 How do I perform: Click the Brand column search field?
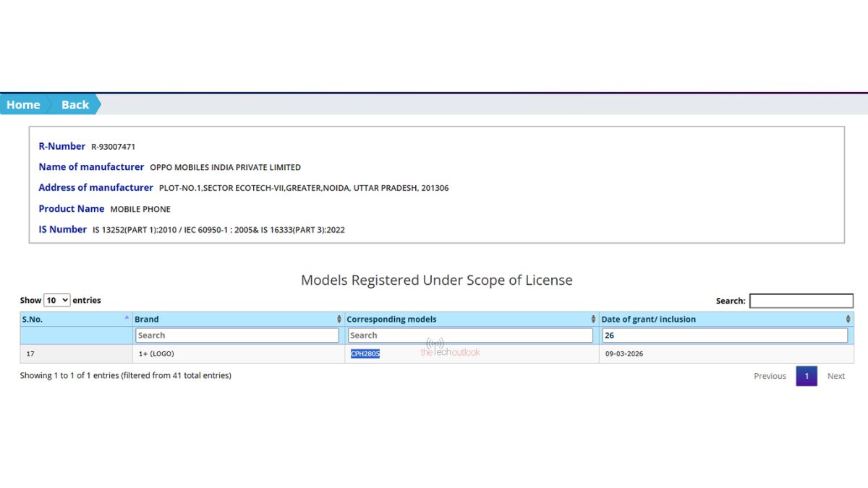click(237, 335)
